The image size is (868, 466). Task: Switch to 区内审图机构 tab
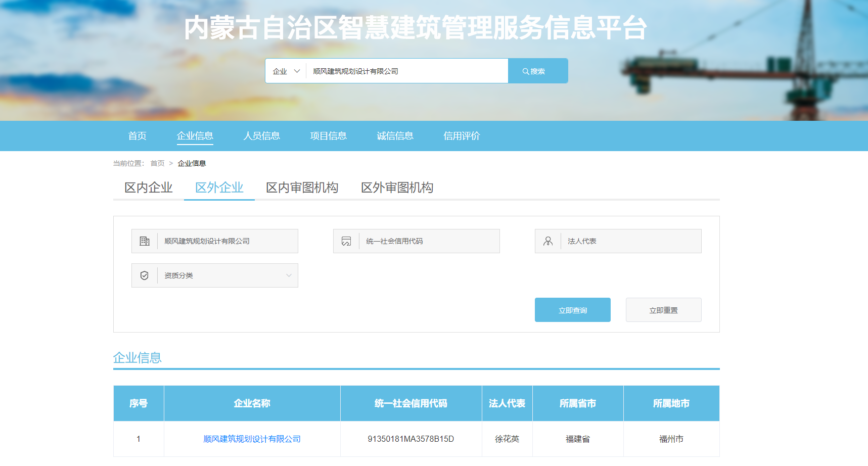coord(302,188)
